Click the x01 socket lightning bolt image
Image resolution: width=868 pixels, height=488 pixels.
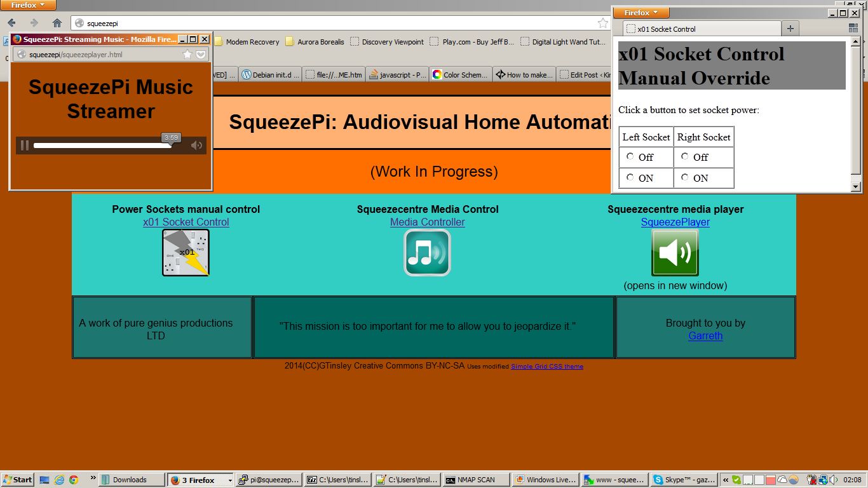[x=186, y=253]
